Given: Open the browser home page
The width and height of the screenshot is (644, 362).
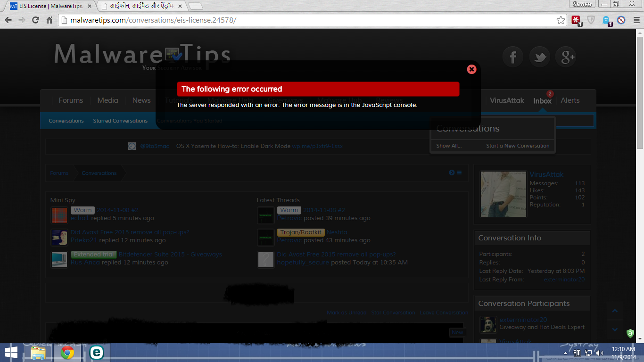Looking at the screenshot, I should (x=49, y=20).
